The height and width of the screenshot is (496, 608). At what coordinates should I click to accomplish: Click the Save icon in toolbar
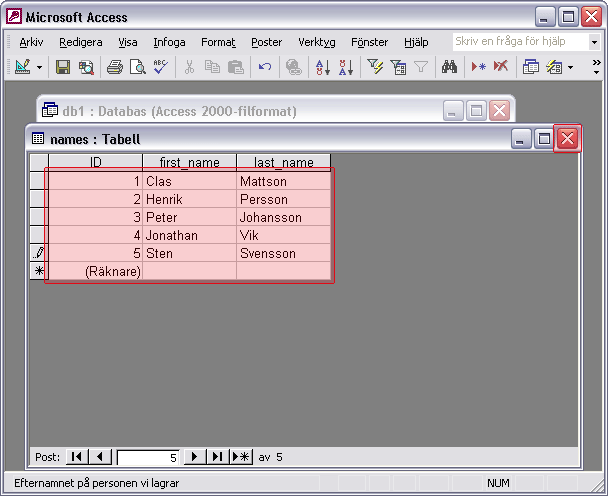(x=63, y=67)
